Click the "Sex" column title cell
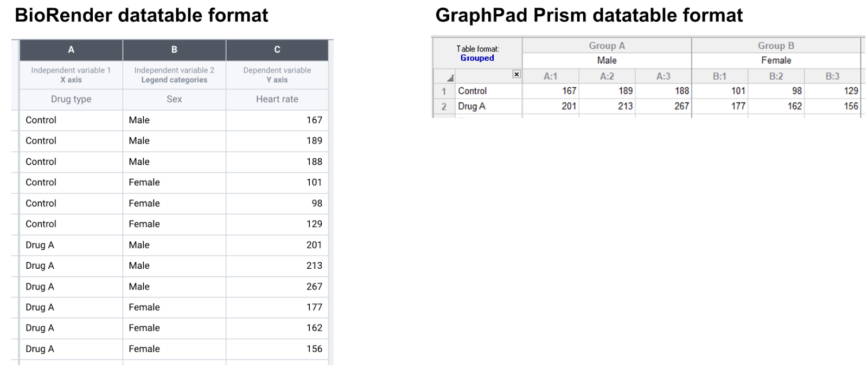 pyautogui.click(x=174, y=99)
